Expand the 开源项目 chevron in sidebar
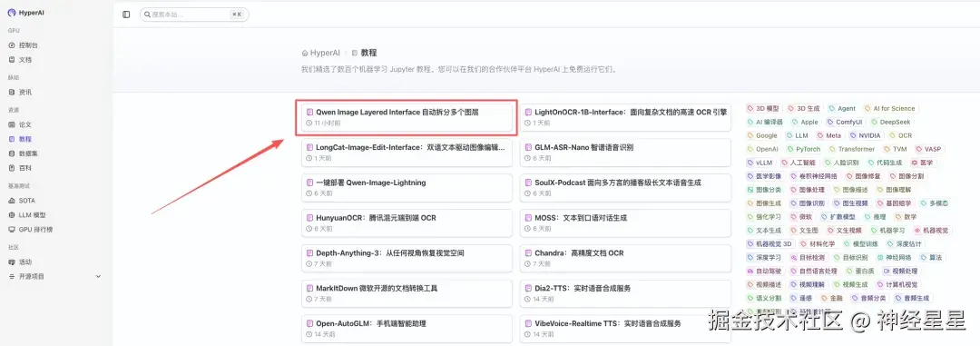 98,277
